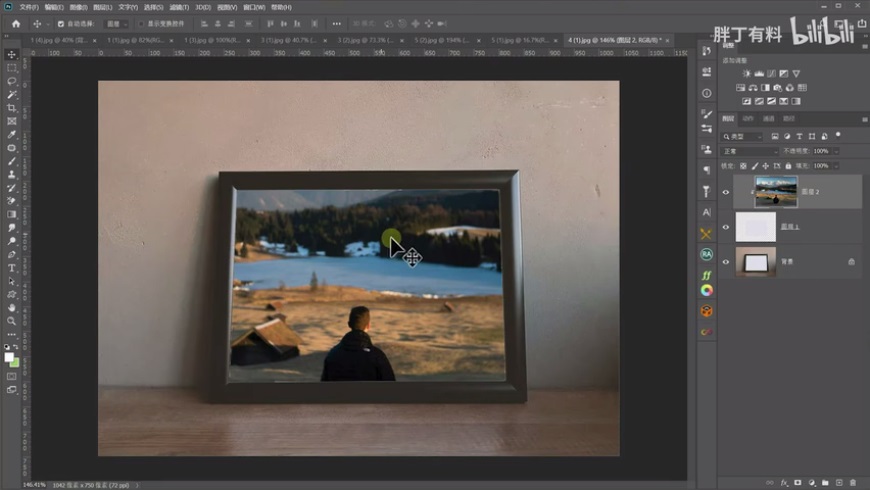Image resolution: width=870 pixels, height=490 pixels.
Task: Open the Paragraph panel icon
Action: click(706, 170)
